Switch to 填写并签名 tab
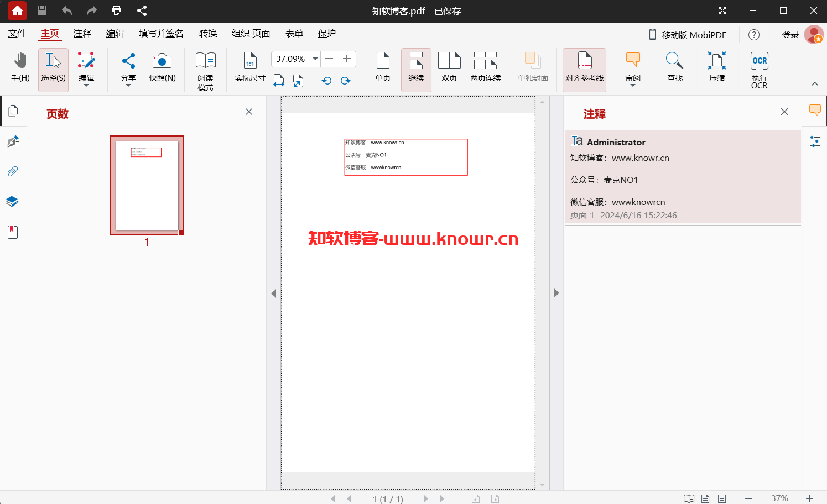 (x=161, y=34)
